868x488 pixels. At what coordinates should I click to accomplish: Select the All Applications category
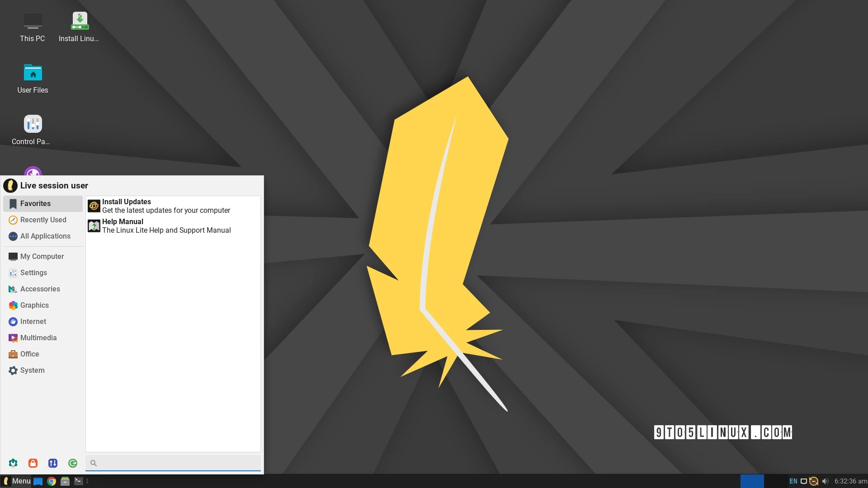pos(45,236)
